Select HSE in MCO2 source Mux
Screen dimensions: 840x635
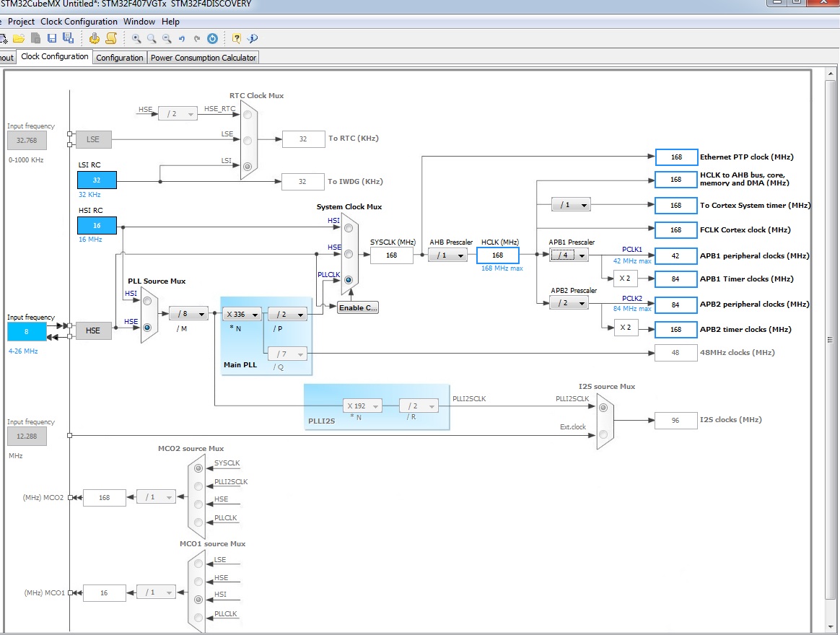click(198, 504)
